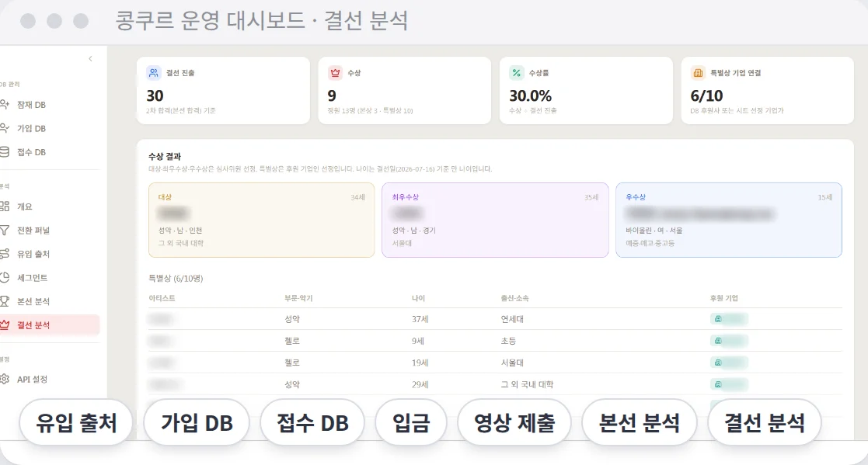Screen dimensions: 868x465
Task: Switch to the 가입 DB pill tab
Action: 197,423
